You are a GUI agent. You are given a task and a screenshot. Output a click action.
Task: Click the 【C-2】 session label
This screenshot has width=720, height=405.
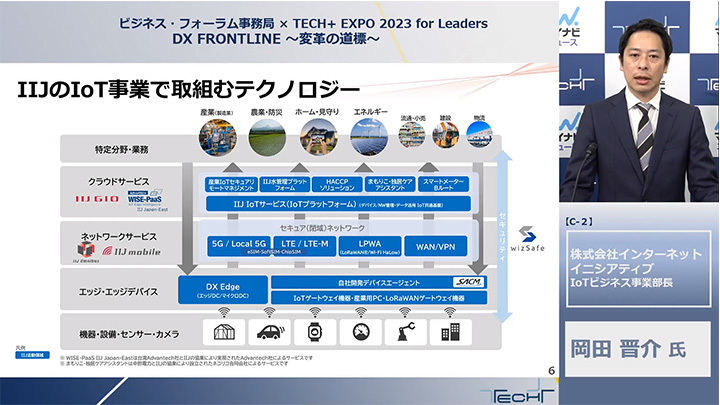point(579,221)
